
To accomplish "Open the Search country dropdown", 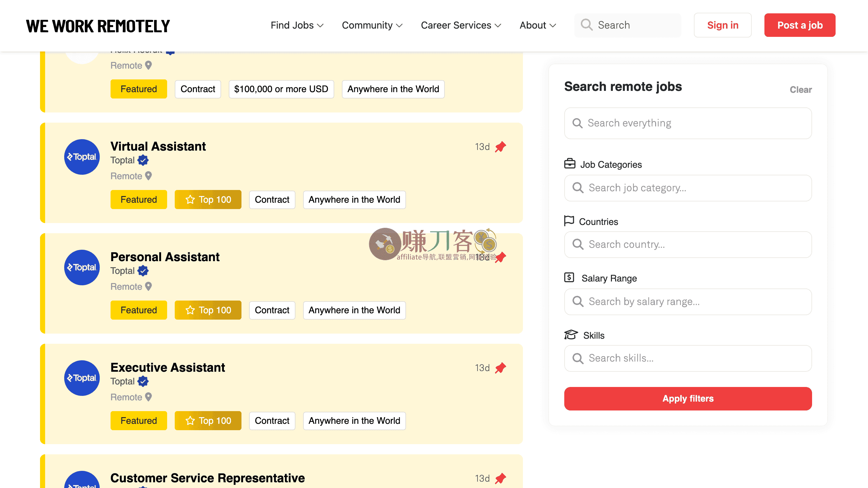I will coord(688,244).
